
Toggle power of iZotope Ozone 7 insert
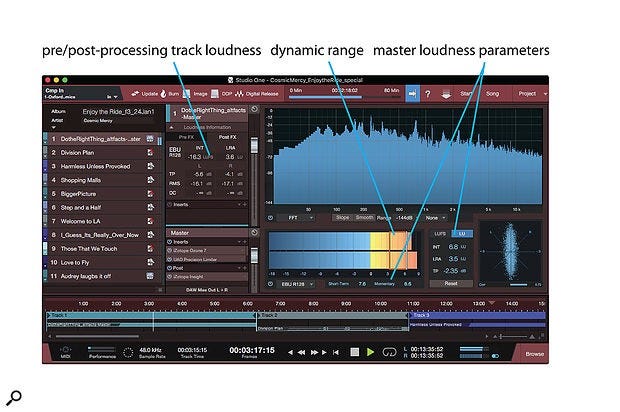click(170, 251)
